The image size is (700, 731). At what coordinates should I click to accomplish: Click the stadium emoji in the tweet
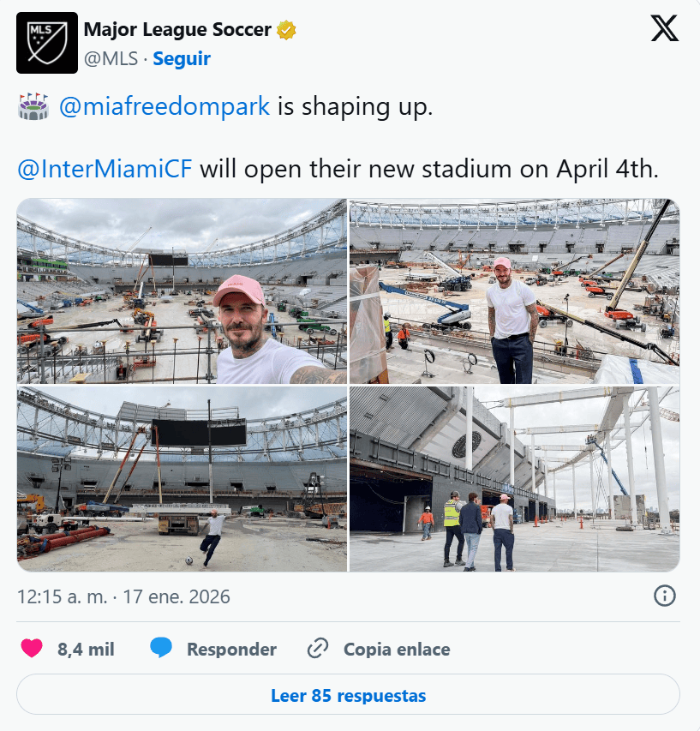click(33, 108)
